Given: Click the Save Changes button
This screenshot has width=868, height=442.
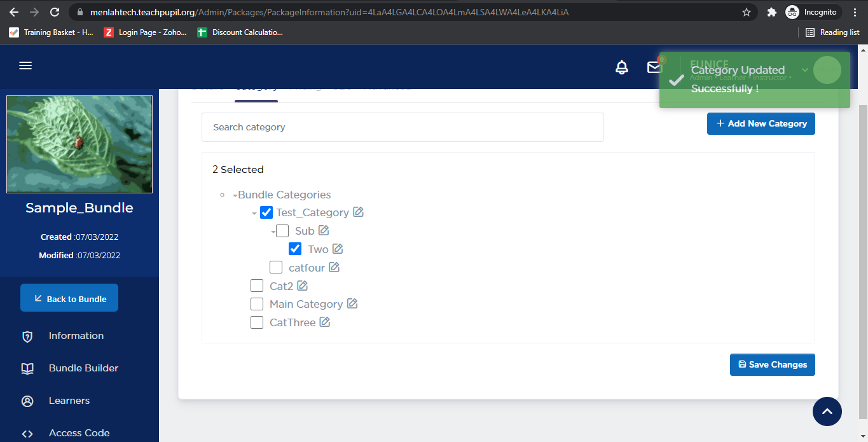Looking at the screenshot, I should click(772, 365).
